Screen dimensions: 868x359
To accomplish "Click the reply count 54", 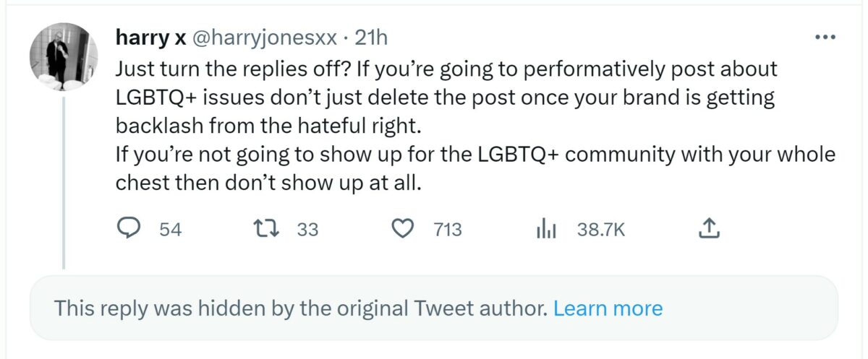I will coord(170,230).
